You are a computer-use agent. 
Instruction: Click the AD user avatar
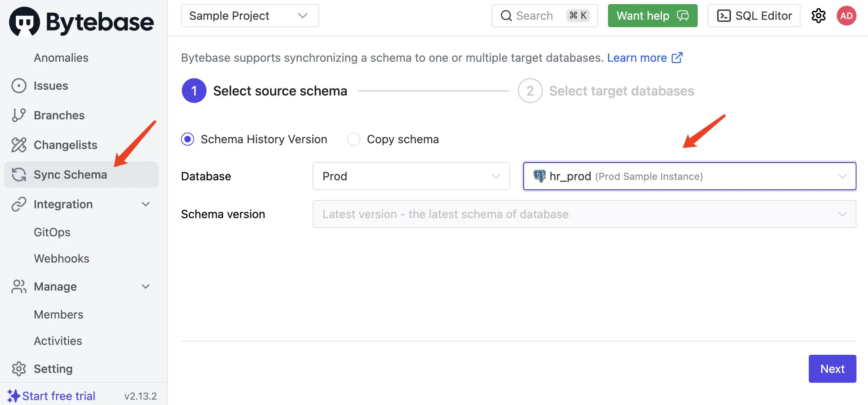pyautogui.click(x=846, y=16)
